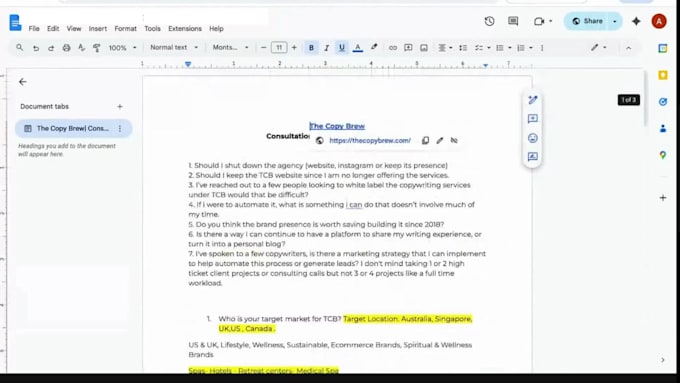
Task: Open Google Tasks in side panel
Action: pyautogui.click(x=663, y=101)
